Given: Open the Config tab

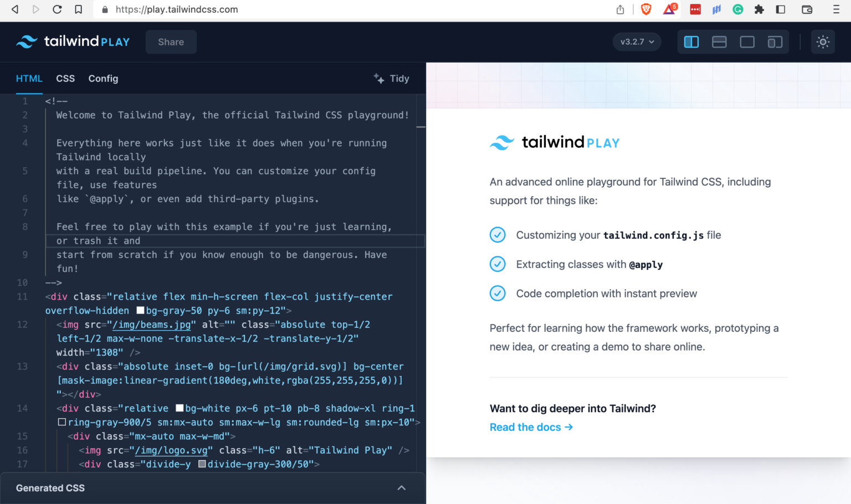Looking at the screenshot, I should (x=103, y=78).
